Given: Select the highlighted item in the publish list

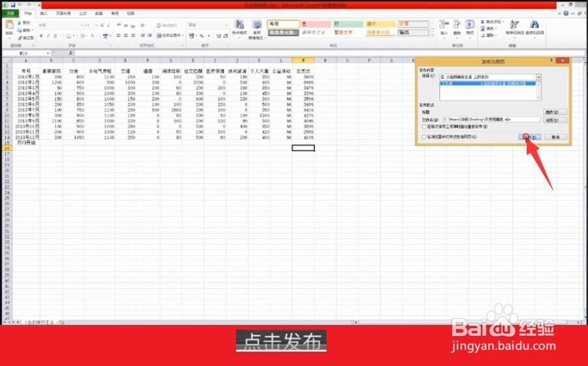Looking at the screenshot, I should click(x=488, y=83).
